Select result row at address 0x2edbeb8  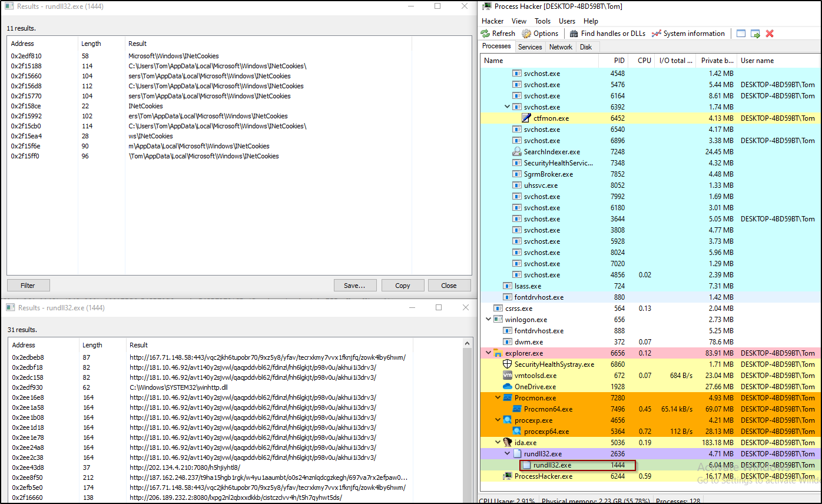click(236, 357)
